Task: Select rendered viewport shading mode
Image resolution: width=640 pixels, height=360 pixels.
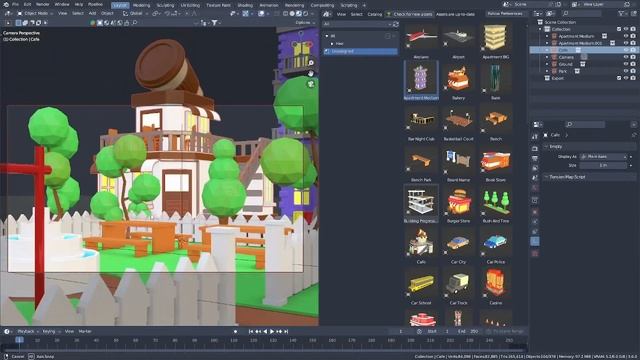Action: click(x=305, y=13)
